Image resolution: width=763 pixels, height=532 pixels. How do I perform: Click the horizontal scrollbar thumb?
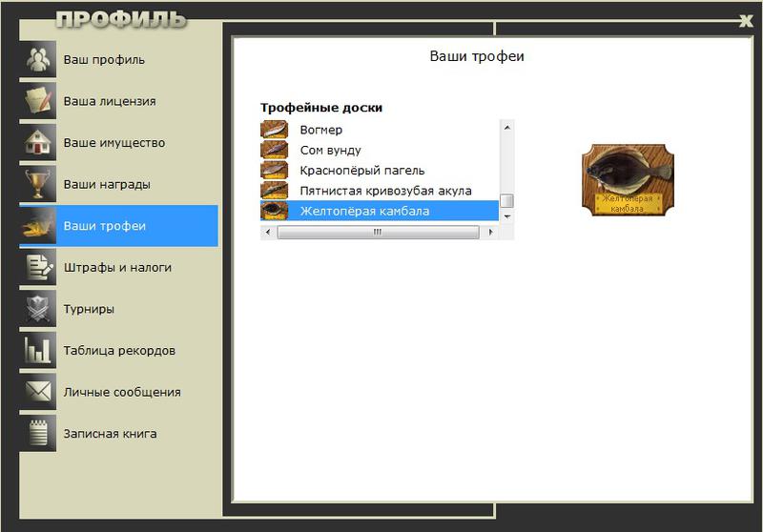coord(378,233)
